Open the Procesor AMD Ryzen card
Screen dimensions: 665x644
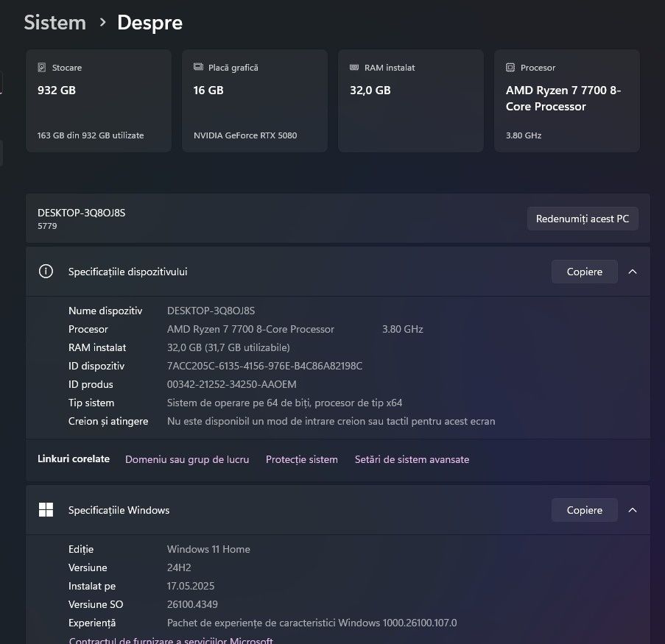point(567,101)
